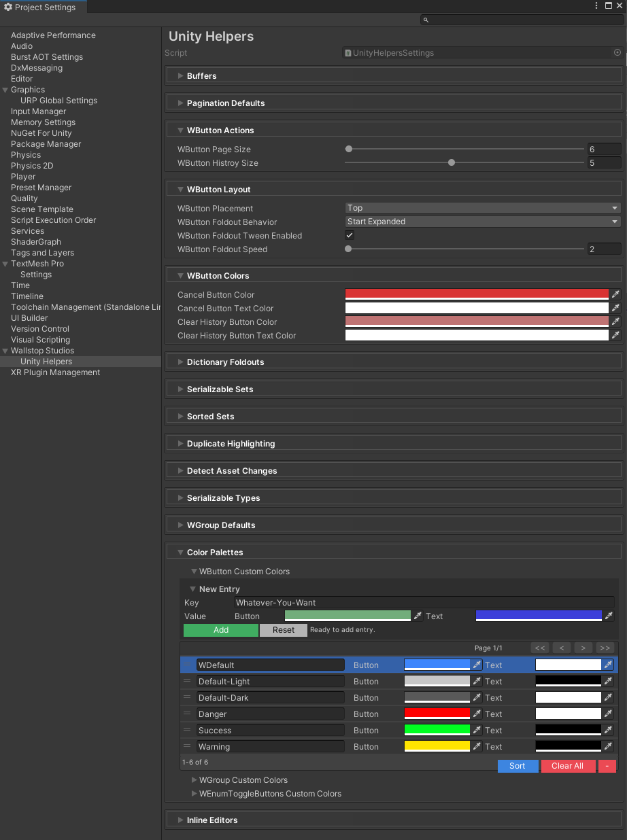The height and width of the screenshot is (840, 627).
Task: Click the magnifier icon in the search bar
Action: point(426,20)
